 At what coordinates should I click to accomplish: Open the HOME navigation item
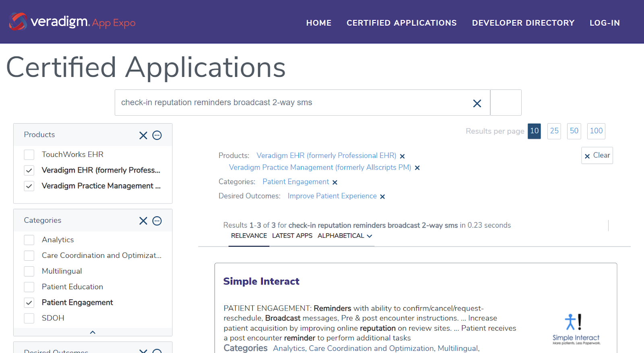click(319, 23)
